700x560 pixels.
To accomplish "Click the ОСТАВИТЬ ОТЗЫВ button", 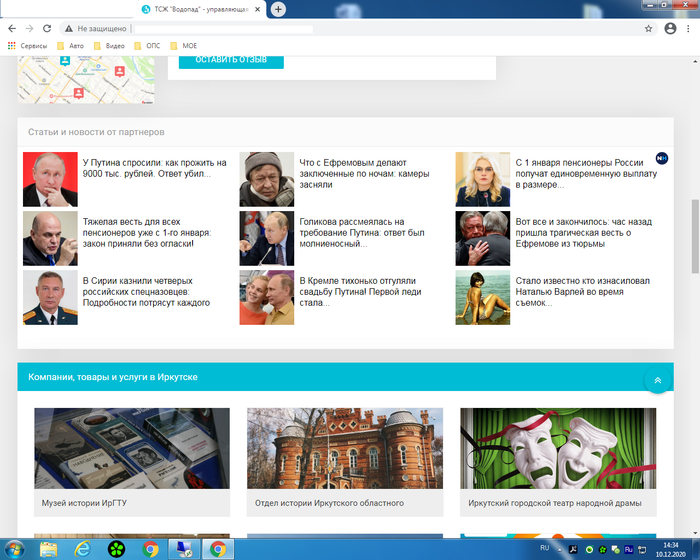I will [x=231, y=60].
